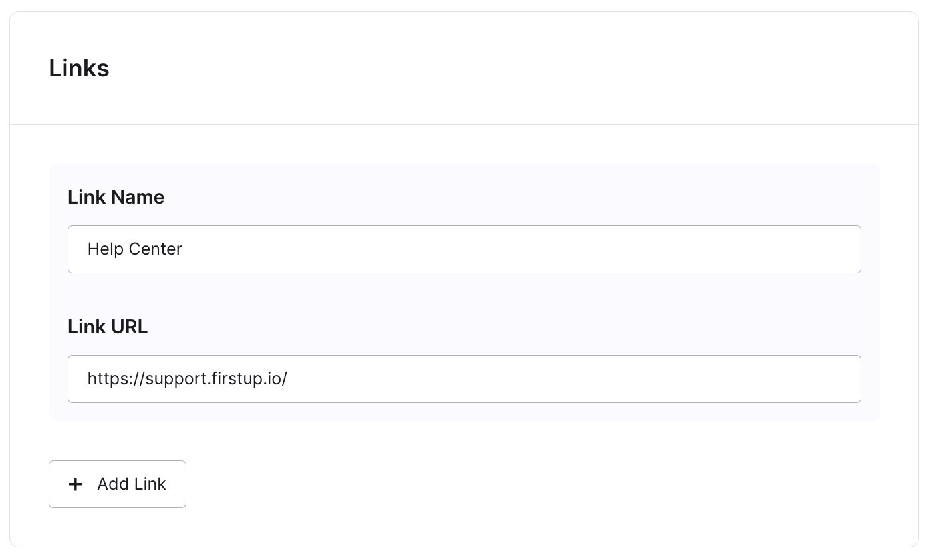Click empty space after Help Center text
This screenshot has width=927, height=560.
(x=519, y=249)
